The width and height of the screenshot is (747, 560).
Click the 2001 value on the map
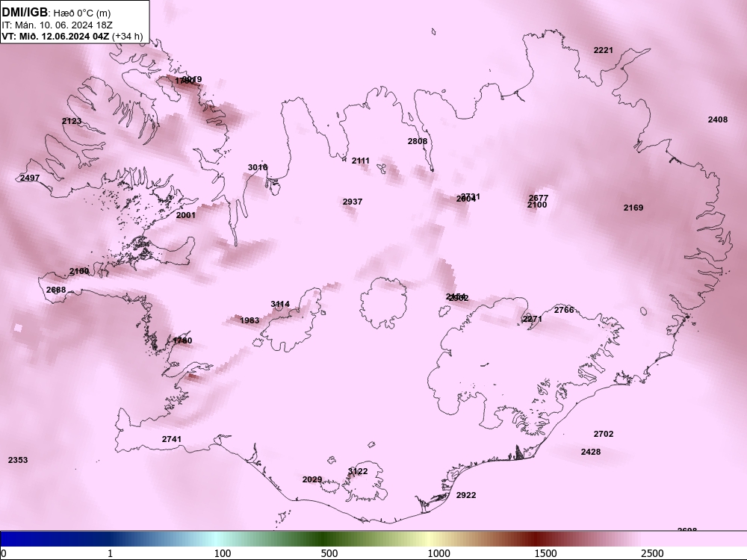pyautogui.click(x=186, y=215)
